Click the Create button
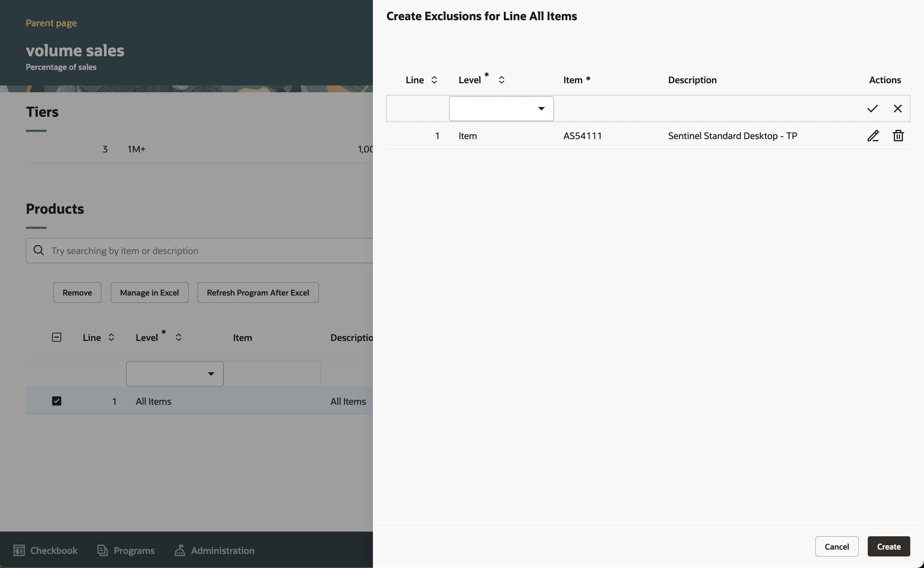The image size is (924, 568). [x=888, y=546]
